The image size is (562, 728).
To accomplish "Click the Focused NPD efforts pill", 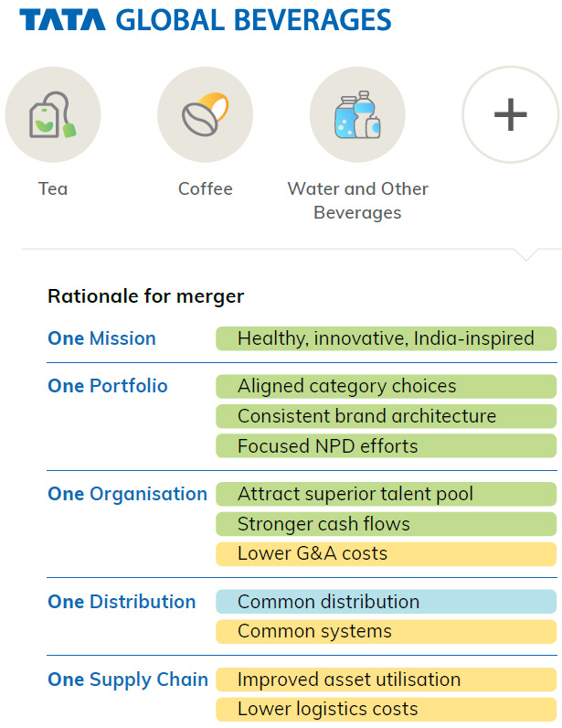I will pyautogui.click(x=387, y=445).
